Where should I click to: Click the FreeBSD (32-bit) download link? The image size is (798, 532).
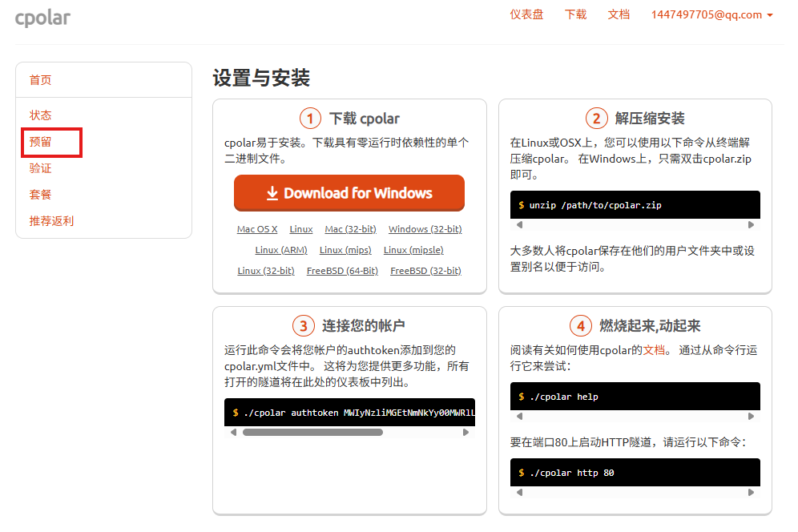(x=426, y=271)
